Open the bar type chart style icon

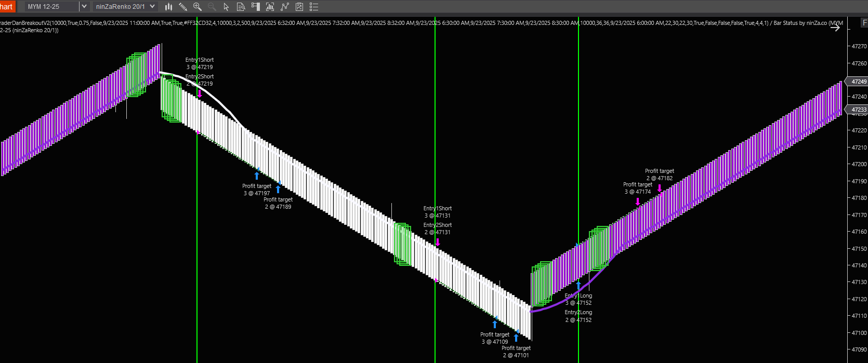click(168, 7)
